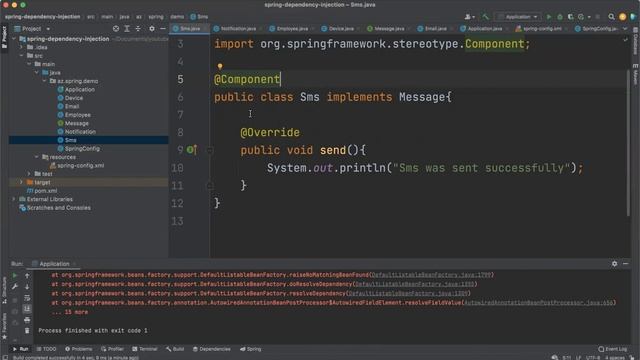Image resolution: width=640 pixels, height=360 pixels.
Task: Minimize the Run tool window
Action: [625, 264]
